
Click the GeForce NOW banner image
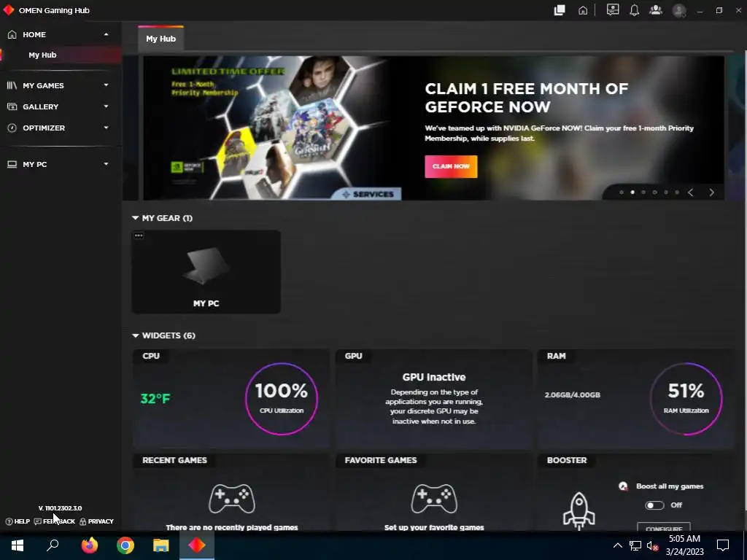pyautogui.click(x=272, y=128)
